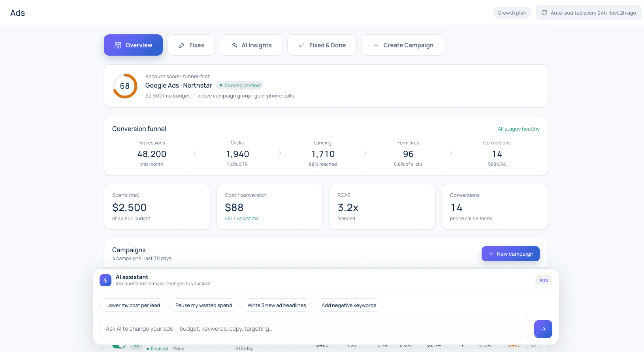Click the All stages healthy label

[x=518, y=129]
